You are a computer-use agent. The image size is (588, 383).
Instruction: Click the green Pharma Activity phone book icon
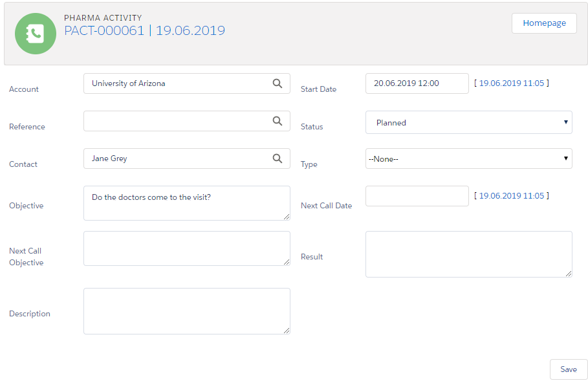tap(34, 34)
